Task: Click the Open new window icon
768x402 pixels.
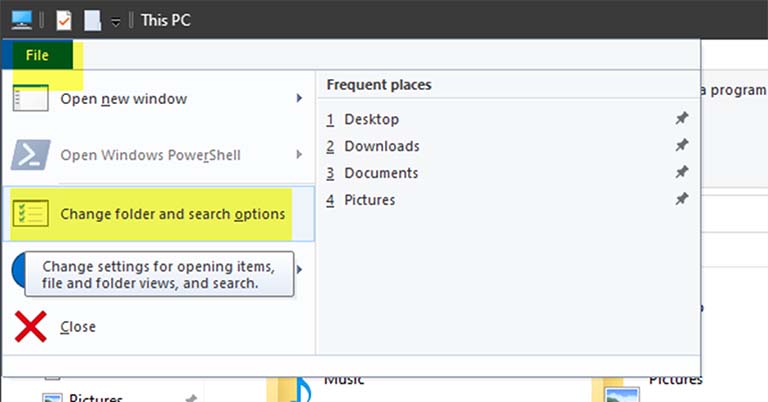Action: [30, 99]
